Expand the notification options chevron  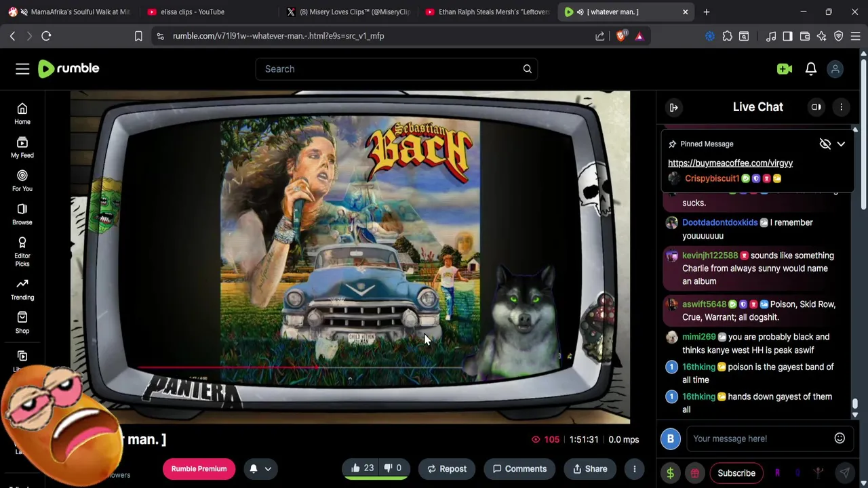[268, 469]
